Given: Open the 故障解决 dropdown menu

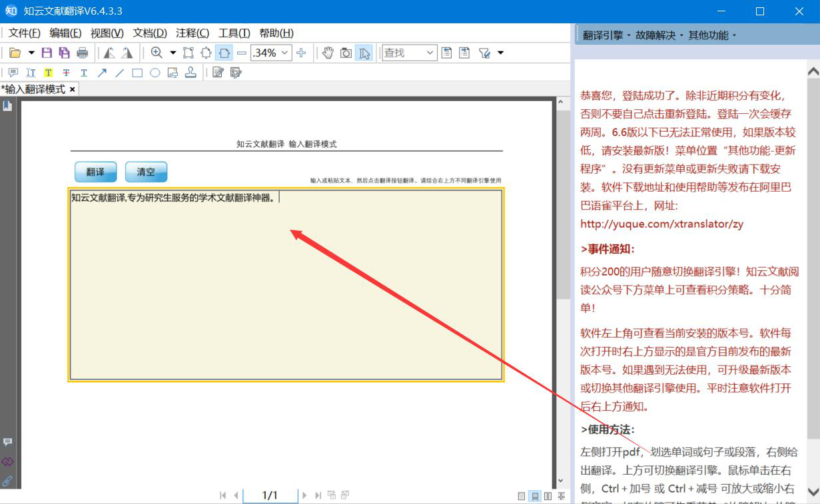Looking at the screenshot, I should click(659, 35).
